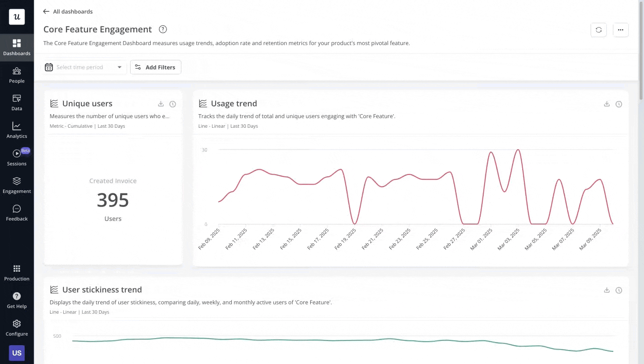Open the People section from the sidebar
The height and width of the screenshot is (364, 644).
click(x=17, y=75)
